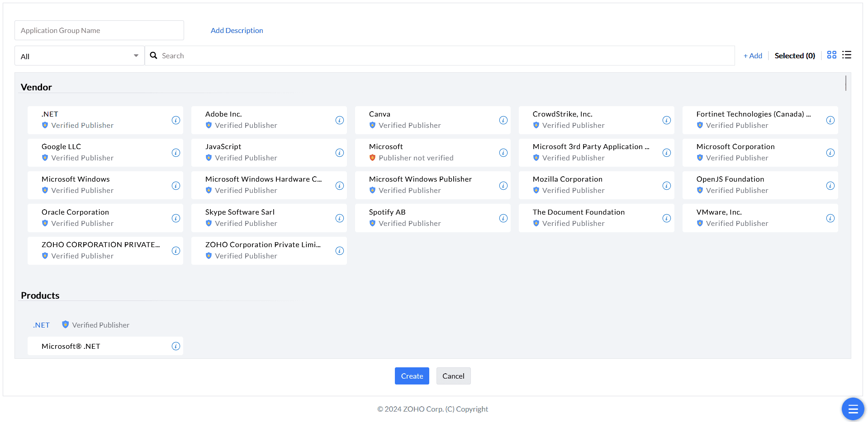The image size is (868, 422).
Task: Open floating hamburger menu button
Action: 853,409
